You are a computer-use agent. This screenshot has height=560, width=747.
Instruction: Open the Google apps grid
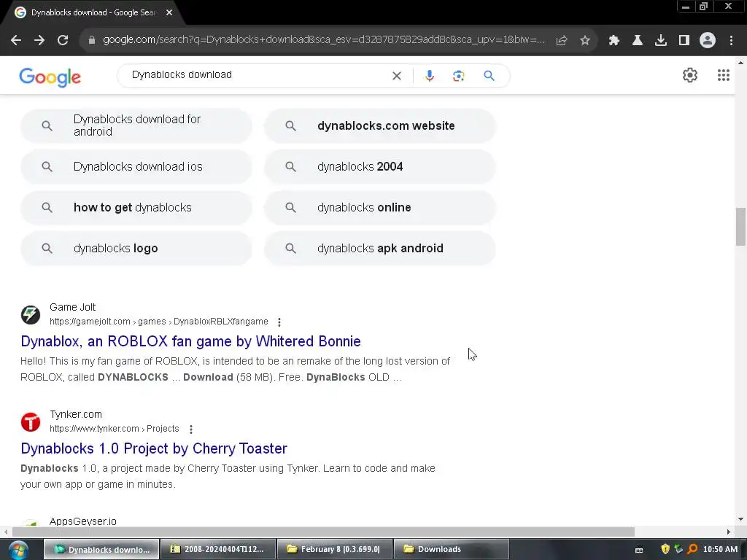click(724, 75)
